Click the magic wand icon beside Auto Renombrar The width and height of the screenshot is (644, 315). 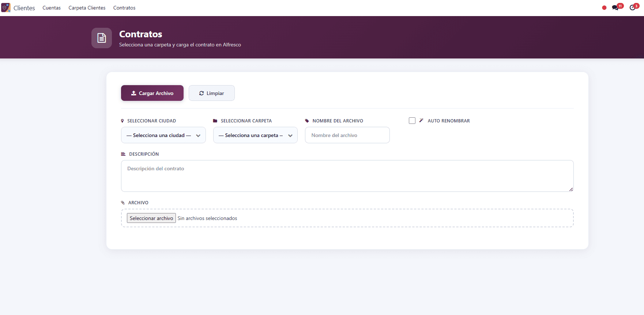click(x=421, y=120)
